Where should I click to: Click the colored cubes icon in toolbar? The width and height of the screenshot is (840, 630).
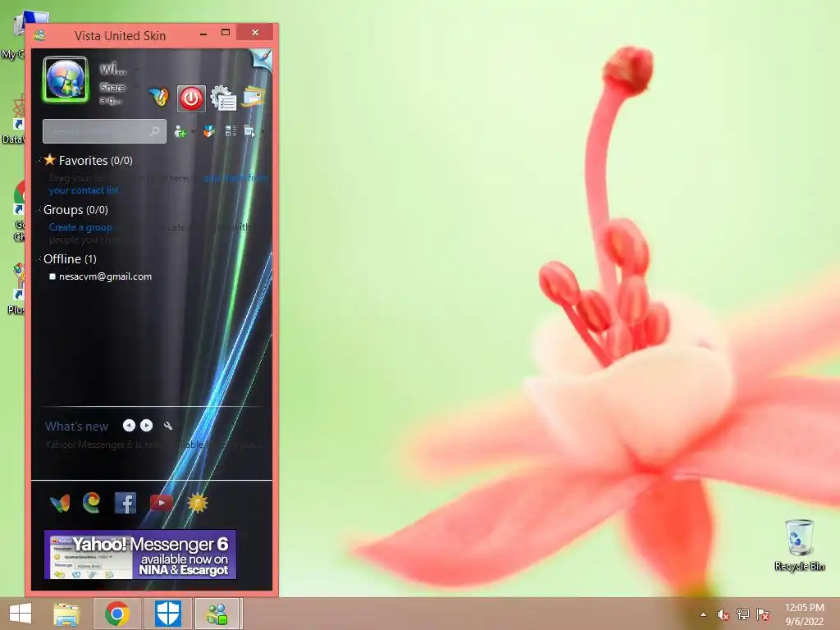(209, 131)
